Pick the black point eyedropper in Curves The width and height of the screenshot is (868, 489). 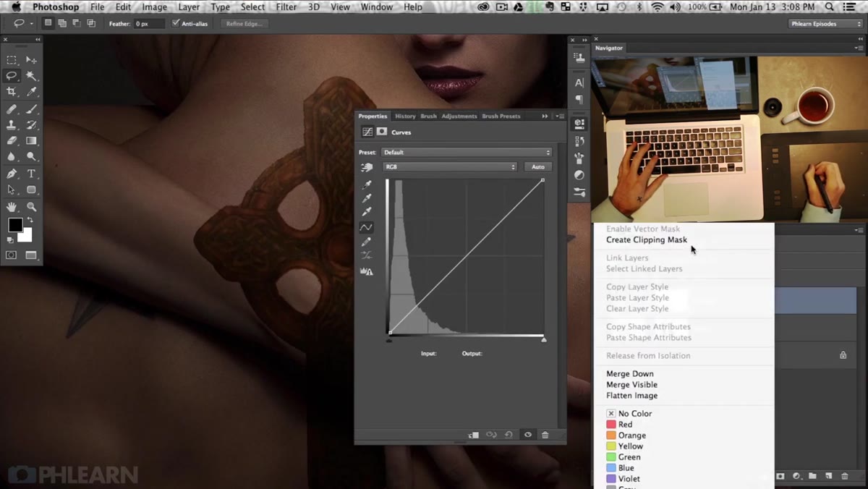pos(367,184)
